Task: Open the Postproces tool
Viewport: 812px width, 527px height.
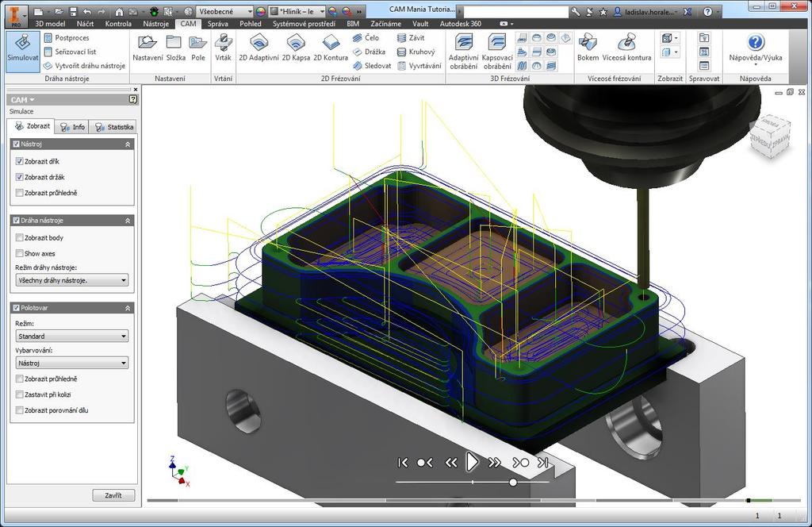Action: (x=67, y=38)
